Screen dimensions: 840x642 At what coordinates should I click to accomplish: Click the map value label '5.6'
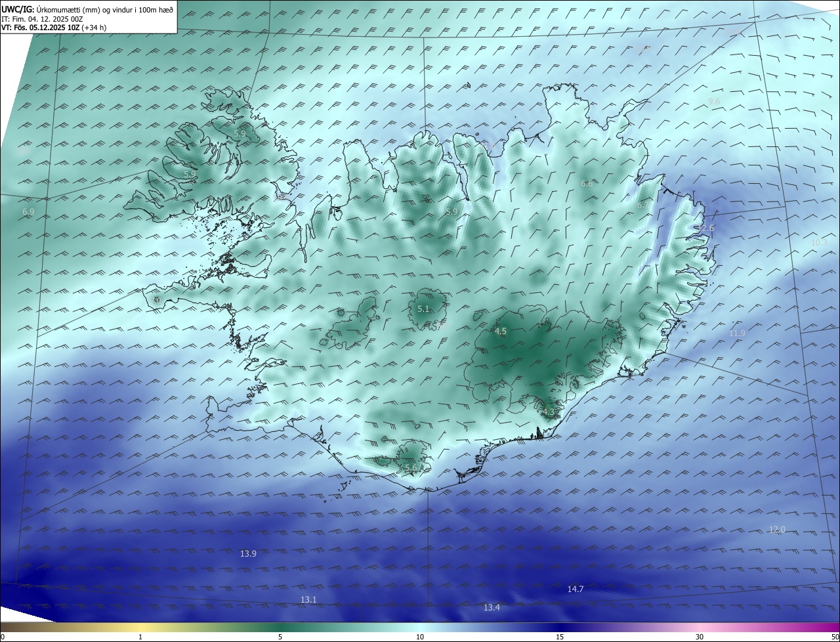(x=411, y=468)
